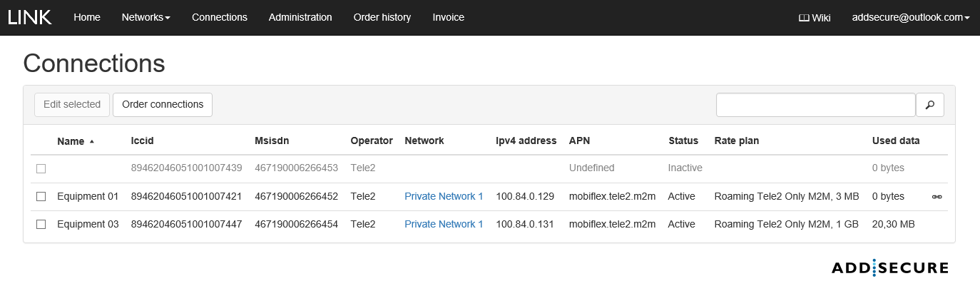980x291 pixels.
Task: Click the AddSecure logo
Action: point(889,268)
